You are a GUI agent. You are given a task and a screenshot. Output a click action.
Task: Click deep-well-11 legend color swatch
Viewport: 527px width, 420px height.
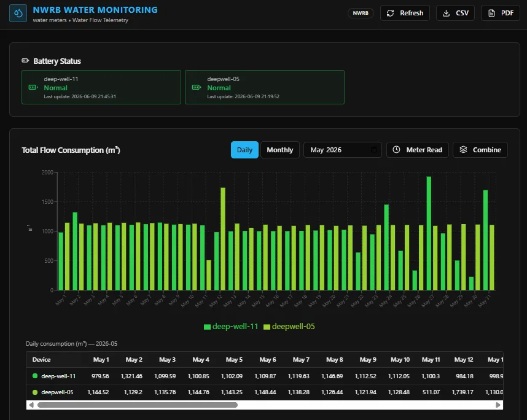pos(207,327)
